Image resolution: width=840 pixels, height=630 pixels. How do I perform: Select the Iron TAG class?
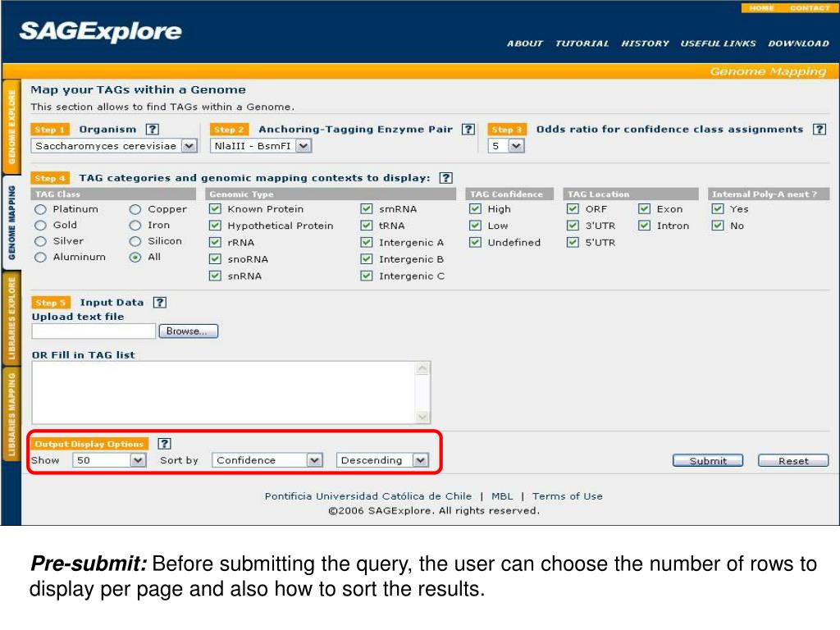coord(135,226)
